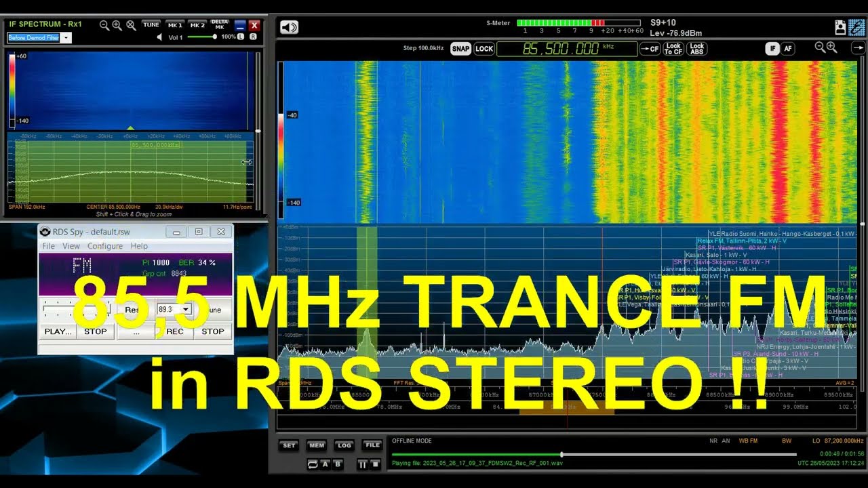Zoom in on the IF Spectrum window
This screenshot has height=488, width=868.
coord(117,25)
